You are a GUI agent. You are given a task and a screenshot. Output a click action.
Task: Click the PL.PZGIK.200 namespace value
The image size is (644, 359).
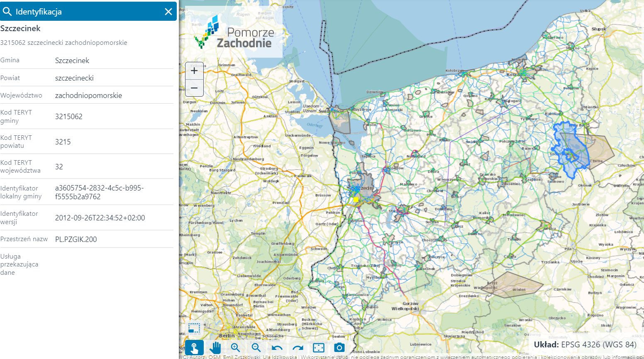(76, 239)
